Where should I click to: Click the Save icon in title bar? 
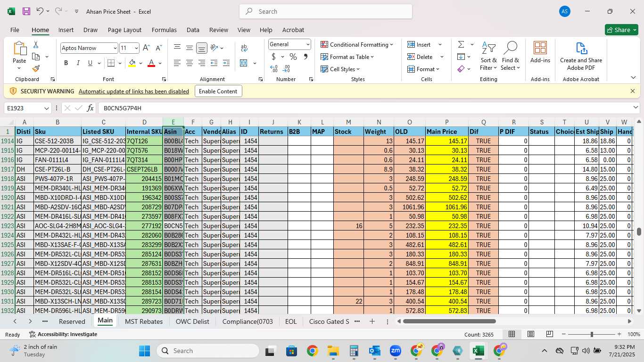(26, 11)
